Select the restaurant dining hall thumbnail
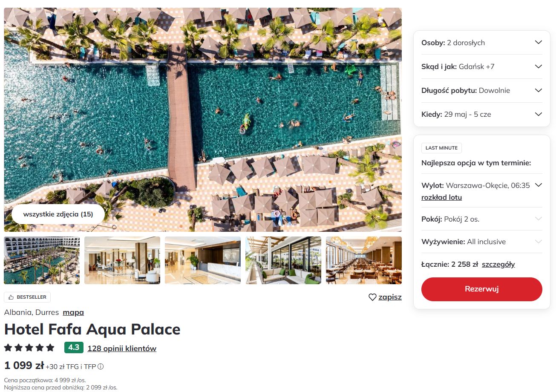Viewport: 556px width, 392px height. [x=364, y=260]
